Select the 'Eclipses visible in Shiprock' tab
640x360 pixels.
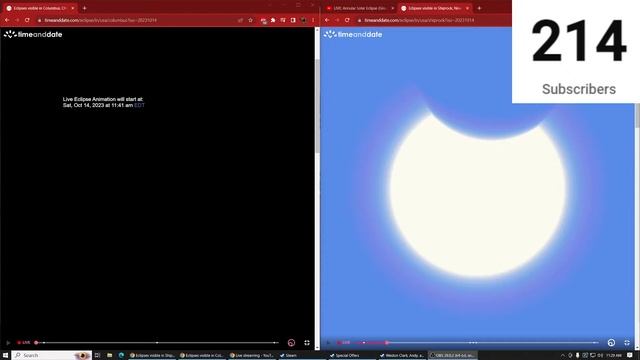pyautogui.click(x=435, y=8)
